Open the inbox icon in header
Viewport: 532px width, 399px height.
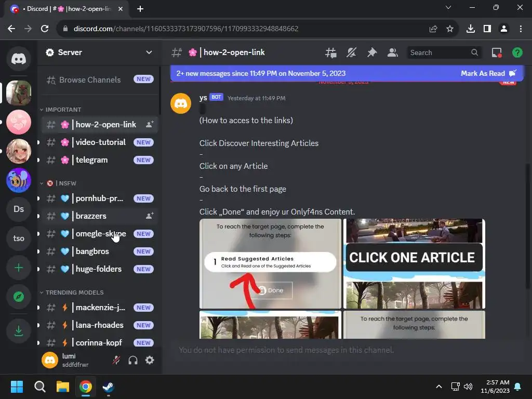(x=497, y=52)
